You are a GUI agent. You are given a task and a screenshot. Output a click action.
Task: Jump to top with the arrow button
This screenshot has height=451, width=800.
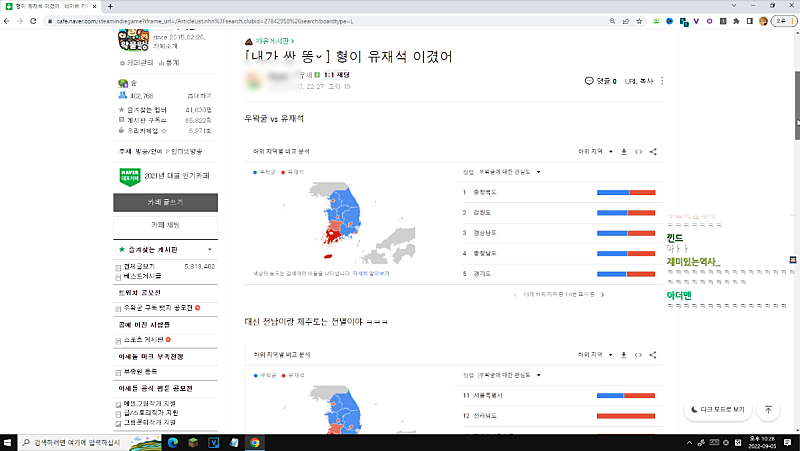[768, 410]
